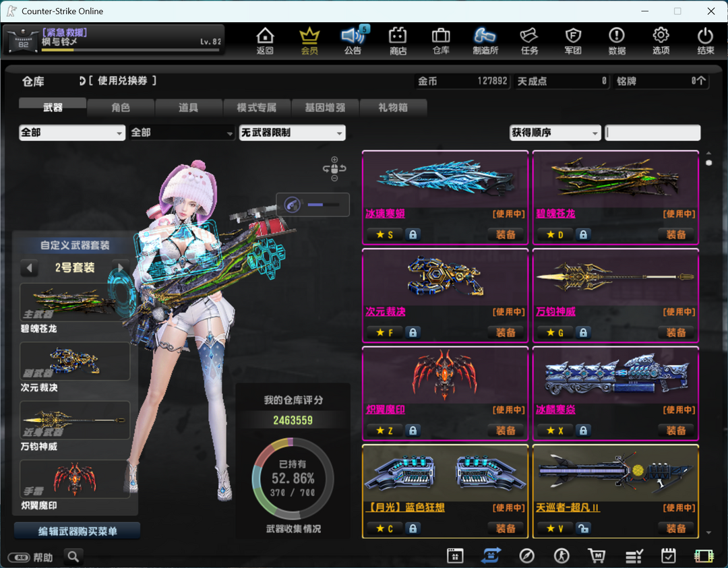Click the 结束 power icon
Viewport: 728px width, 568px height.
(705, 41)
